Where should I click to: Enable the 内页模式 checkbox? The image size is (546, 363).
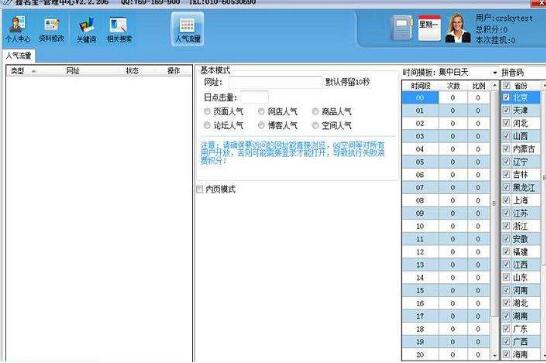tap(200, 189)
